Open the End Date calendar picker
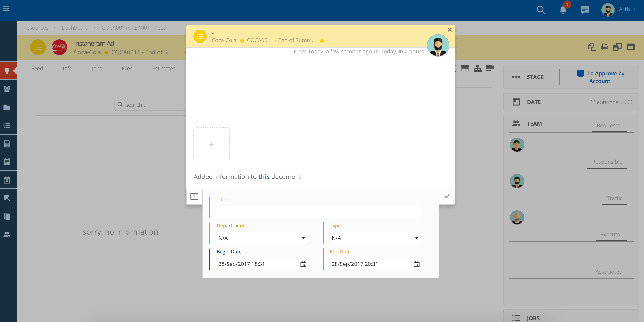 416,264
